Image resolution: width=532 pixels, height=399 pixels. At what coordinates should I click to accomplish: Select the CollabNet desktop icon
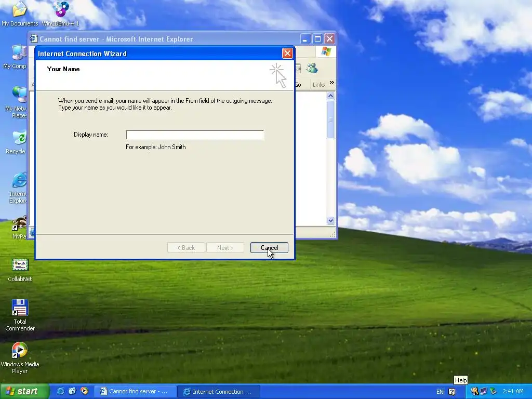coord(20,270)
